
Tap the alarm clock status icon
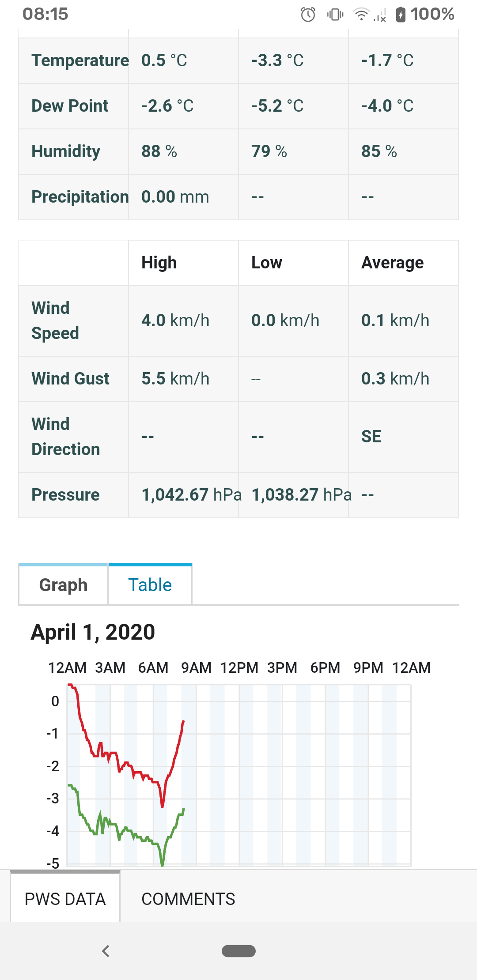(x=308, y=14)
